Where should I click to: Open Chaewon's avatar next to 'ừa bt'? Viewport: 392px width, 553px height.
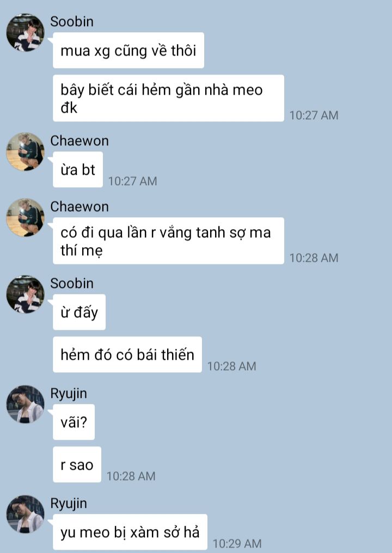(26, 152)
